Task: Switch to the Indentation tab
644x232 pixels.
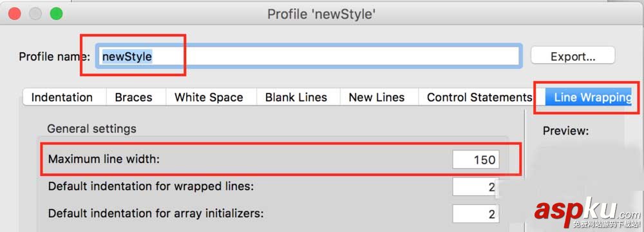Action: [x=62, y=97]
